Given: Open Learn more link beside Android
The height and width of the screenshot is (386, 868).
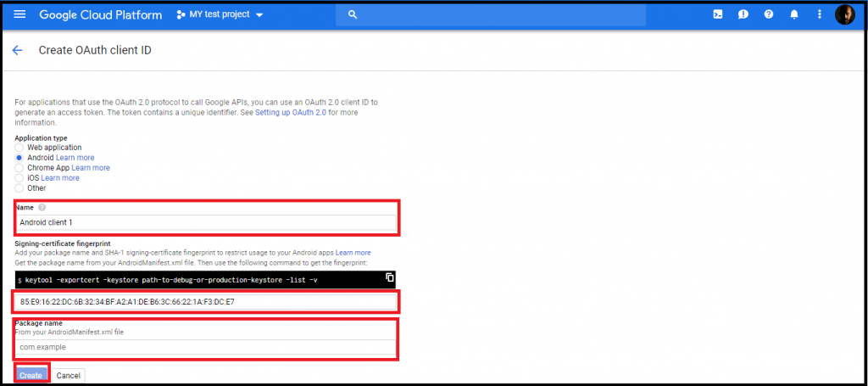Looking at the screenshot, I should (x=75, y=157).
